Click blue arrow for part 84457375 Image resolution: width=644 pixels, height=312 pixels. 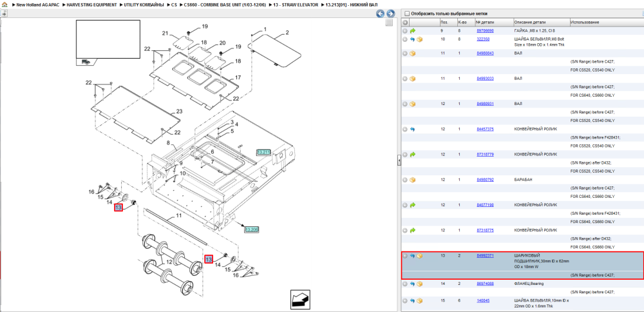click(x=413, y=129)
